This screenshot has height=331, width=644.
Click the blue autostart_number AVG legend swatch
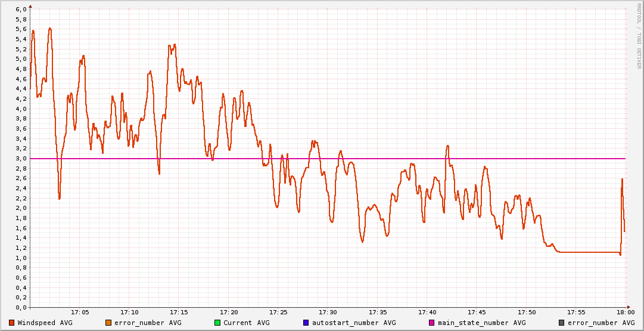[x=306, y=323]
